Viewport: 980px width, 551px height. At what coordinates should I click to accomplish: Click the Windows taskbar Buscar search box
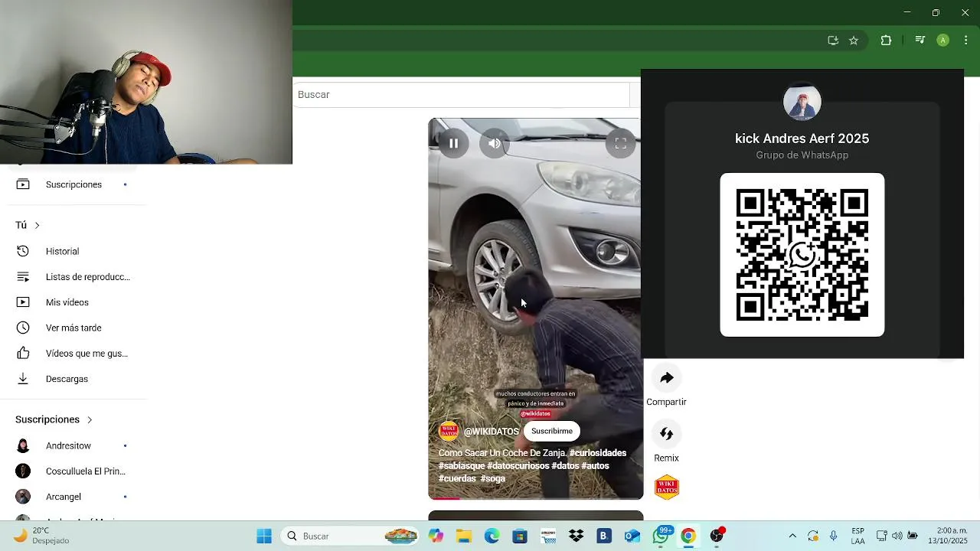351,536
